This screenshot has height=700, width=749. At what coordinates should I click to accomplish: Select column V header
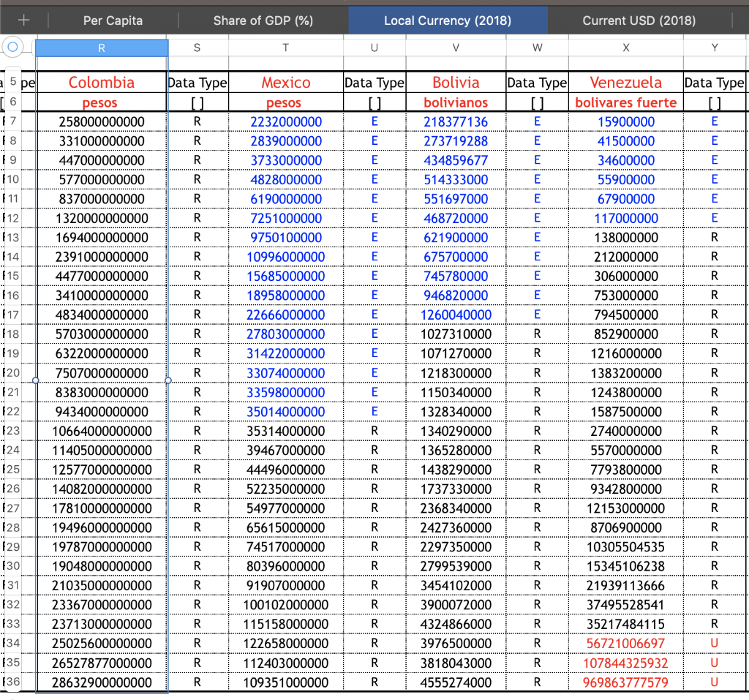coord(456,48)
